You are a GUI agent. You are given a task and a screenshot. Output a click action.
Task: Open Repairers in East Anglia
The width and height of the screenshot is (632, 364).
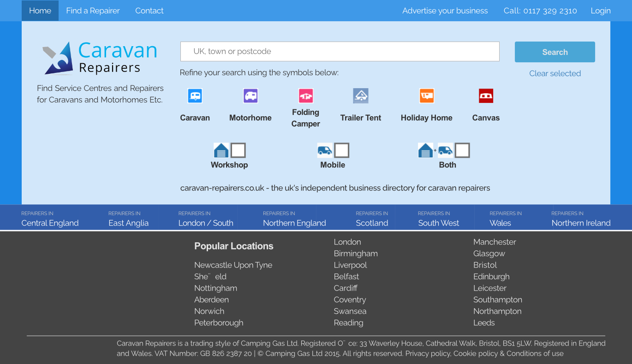[128, 219]
